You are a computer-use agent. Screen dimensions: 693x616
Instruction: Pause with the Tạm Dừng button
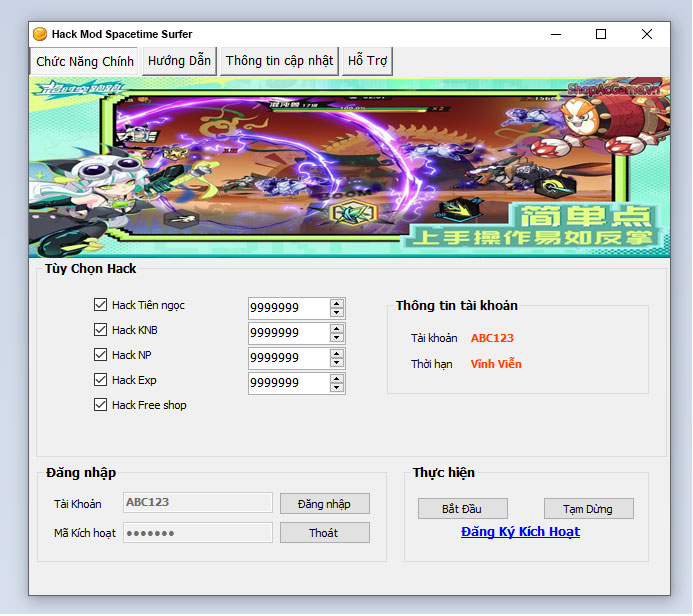(x=589, y=509)
